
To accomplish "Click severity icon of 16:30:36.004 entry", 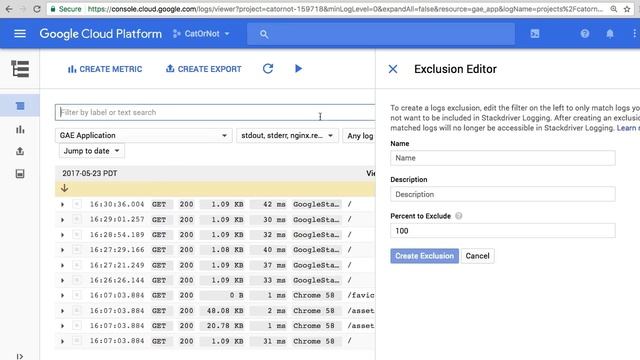I will click(x=77, y=204).
